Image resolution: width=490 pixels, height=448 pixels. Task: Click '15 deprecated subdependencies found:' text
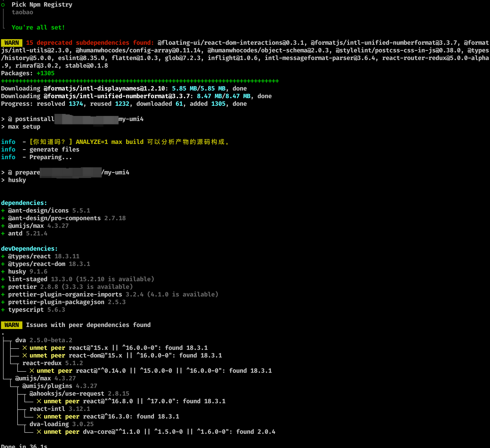(x=90, y=43)
